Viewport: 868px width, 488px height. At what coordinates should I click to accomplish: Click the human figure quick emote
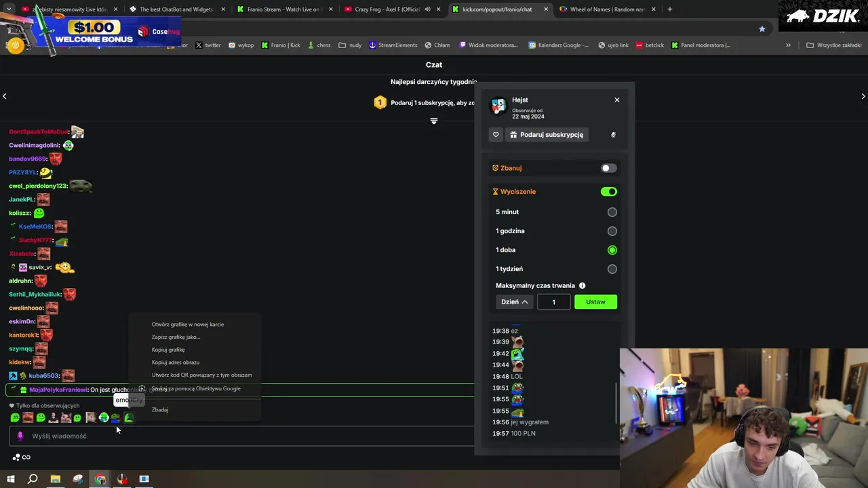click(53, 418)
